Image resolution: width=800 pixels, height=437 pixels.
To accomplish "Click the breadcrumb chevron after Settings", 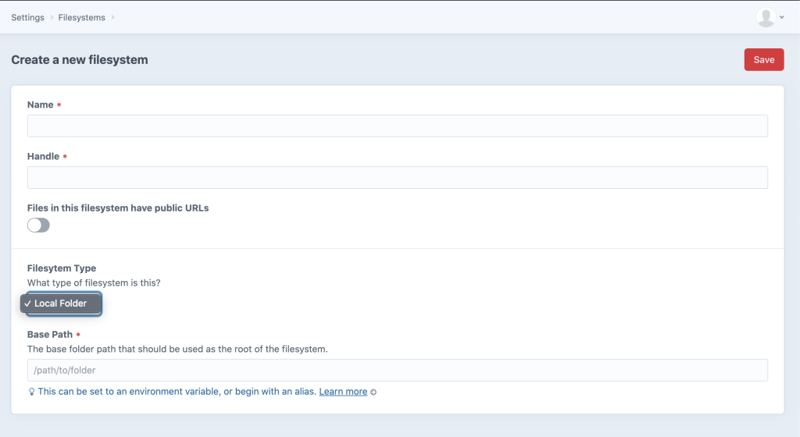I will 53,17.
